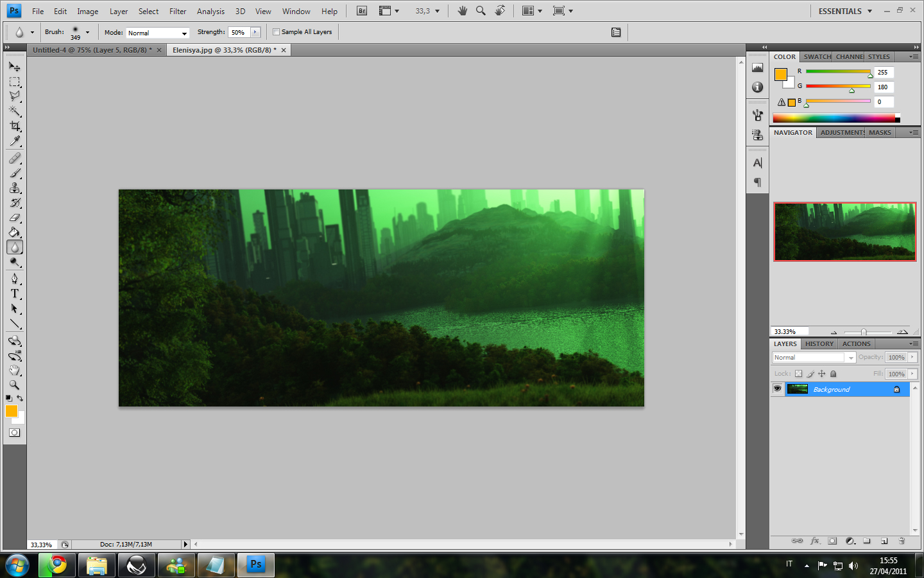Viewport: 924px width, 578px height.
Task: Launch Bridge from the top bar
Action: (362, 11)
